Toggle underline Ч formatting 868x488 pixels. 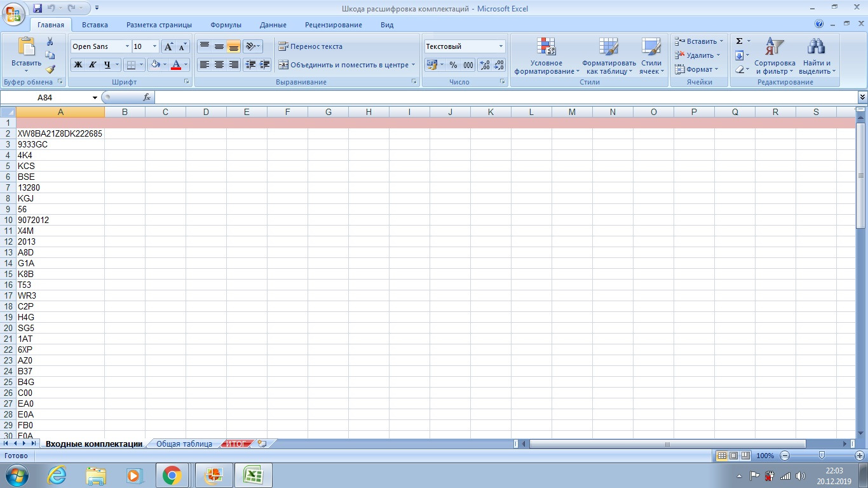pyautogui.click(x=107, y=65)
